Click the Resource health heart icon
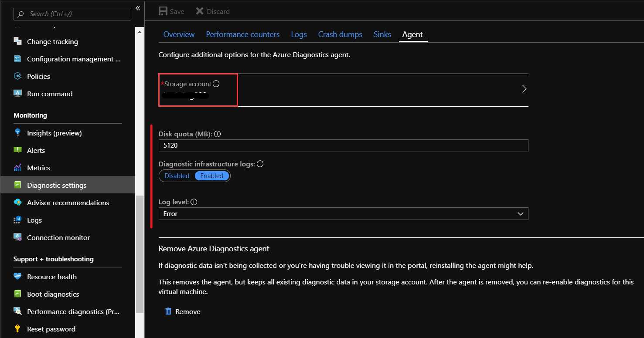644x338 pixels. pos(18,277)
